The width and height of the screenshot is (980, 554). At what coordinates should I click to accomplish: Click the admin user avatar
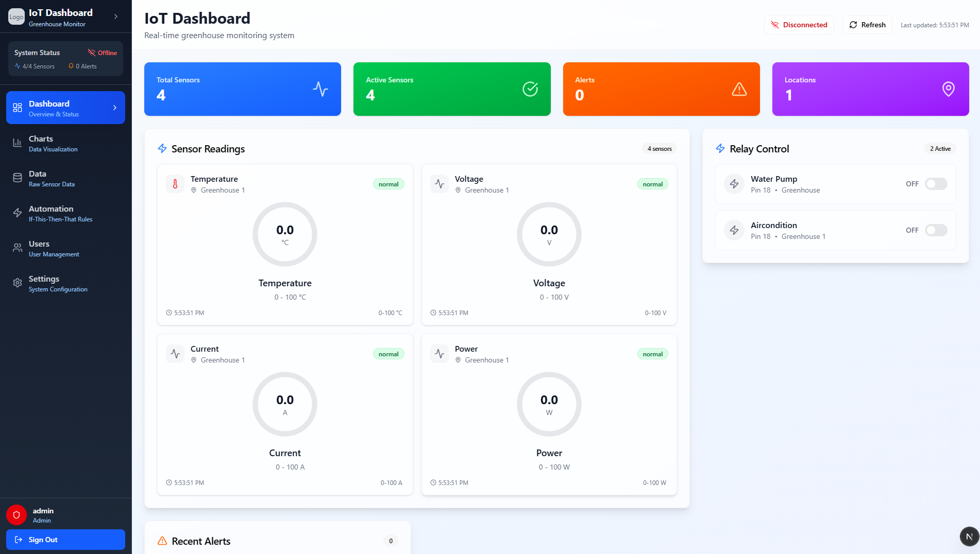(x=16, y=515)
